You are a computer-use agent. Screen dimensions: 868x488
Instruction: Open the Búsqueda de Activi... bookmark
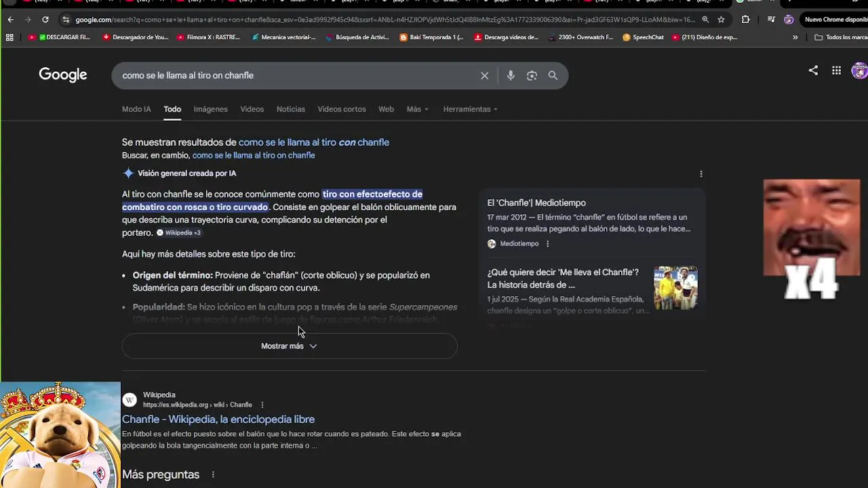[x=357, y=37]
